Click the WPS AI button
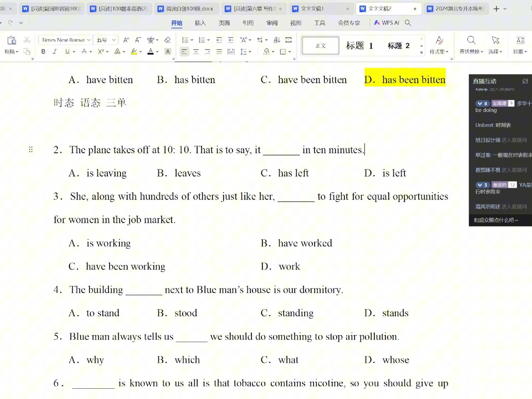 tap(386, 23)
